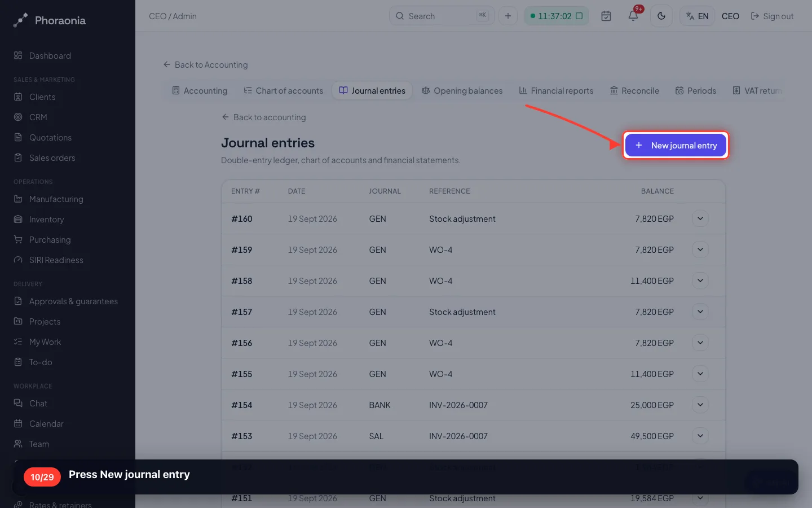This screenshot has width=812, height=508.
Task: Expand journal entry #157
Action: 700,312
